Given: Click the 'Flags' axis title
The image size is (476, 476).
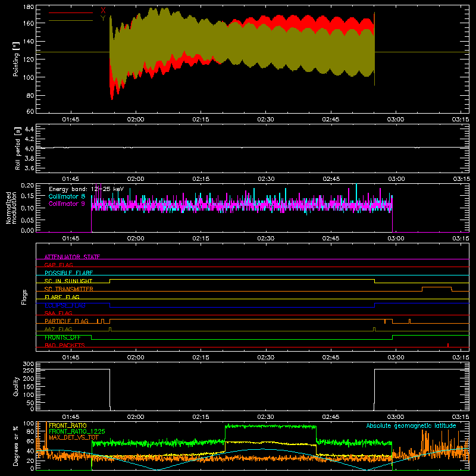Looking at the screenshot, I should click(x=24, y=297).
